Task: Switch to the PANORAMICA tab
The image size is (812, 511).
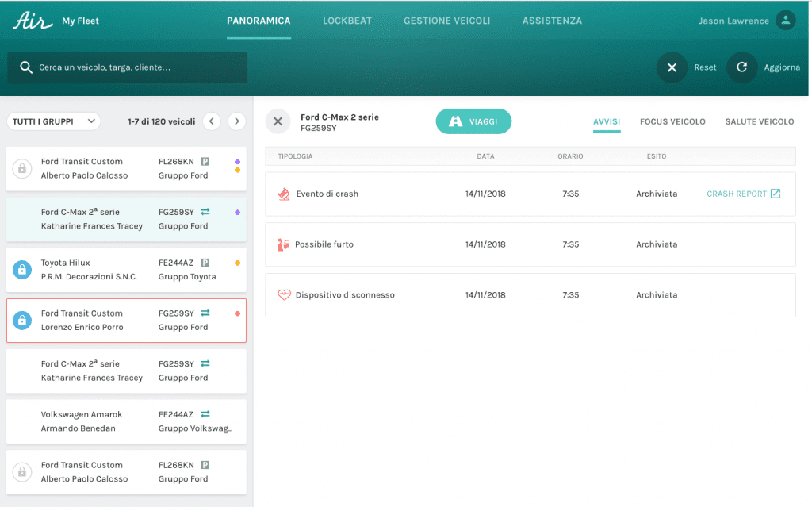Action: [259, 21]
